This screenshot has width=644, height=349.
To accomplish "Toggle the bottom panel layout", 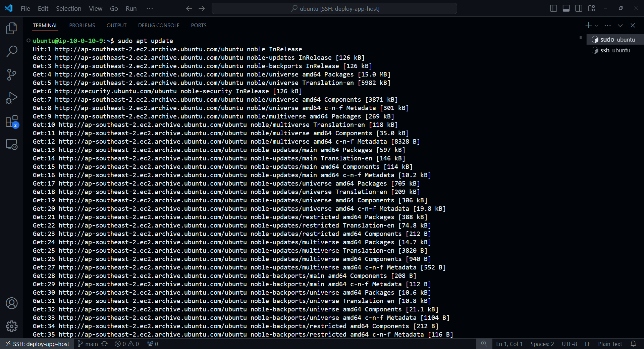I will [x=566, y=8].
